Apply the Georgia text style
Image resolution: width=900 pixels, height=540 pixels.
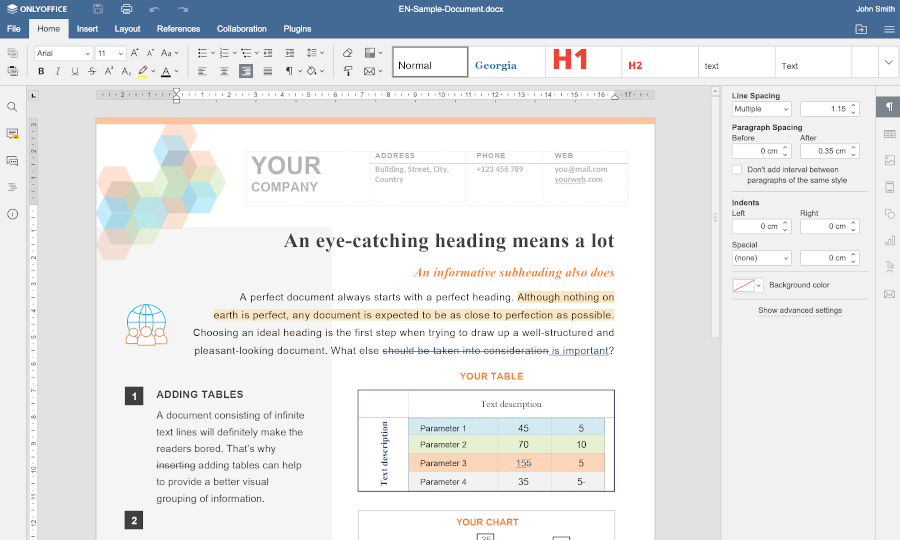coord(496,65)
